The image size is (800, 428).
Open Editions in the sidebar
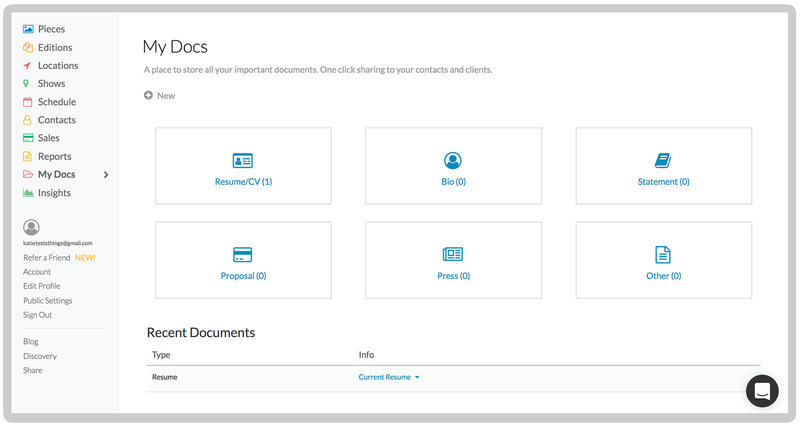pyautogui.click(x=55, y=47)
